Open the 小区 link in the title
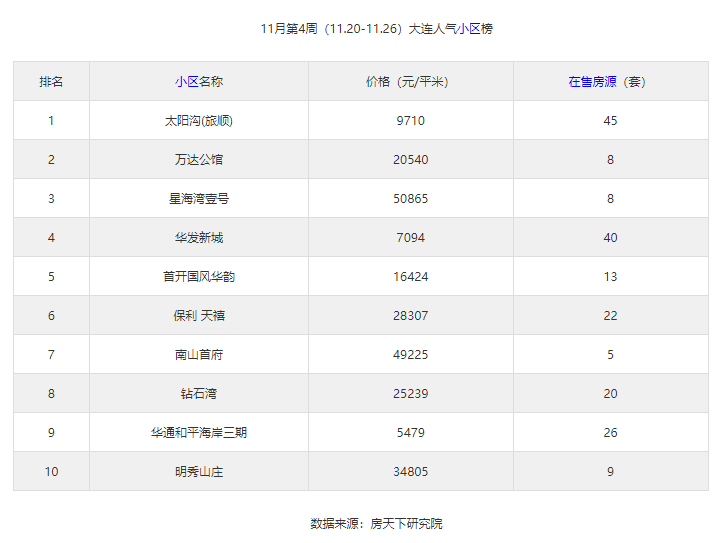The height and width of the screenshot is (543, 719). coord(469,29)
